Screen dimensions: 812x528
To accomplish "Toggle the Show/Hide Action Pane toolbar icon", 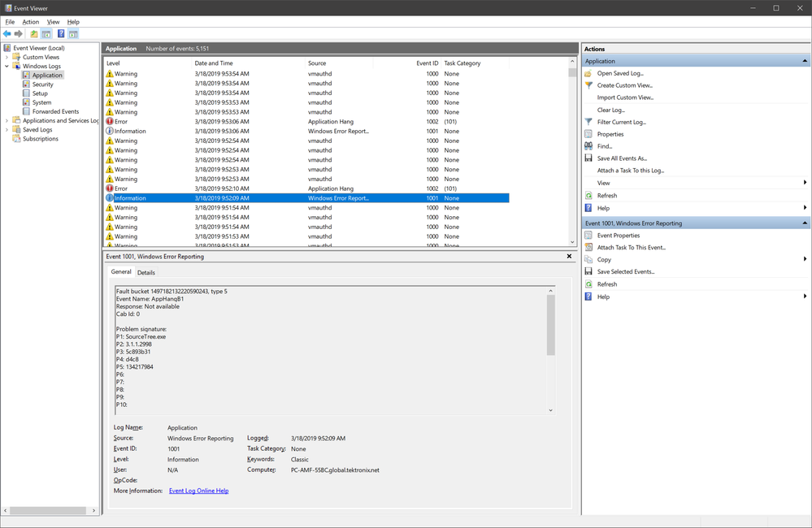I will tap(73, 33).
